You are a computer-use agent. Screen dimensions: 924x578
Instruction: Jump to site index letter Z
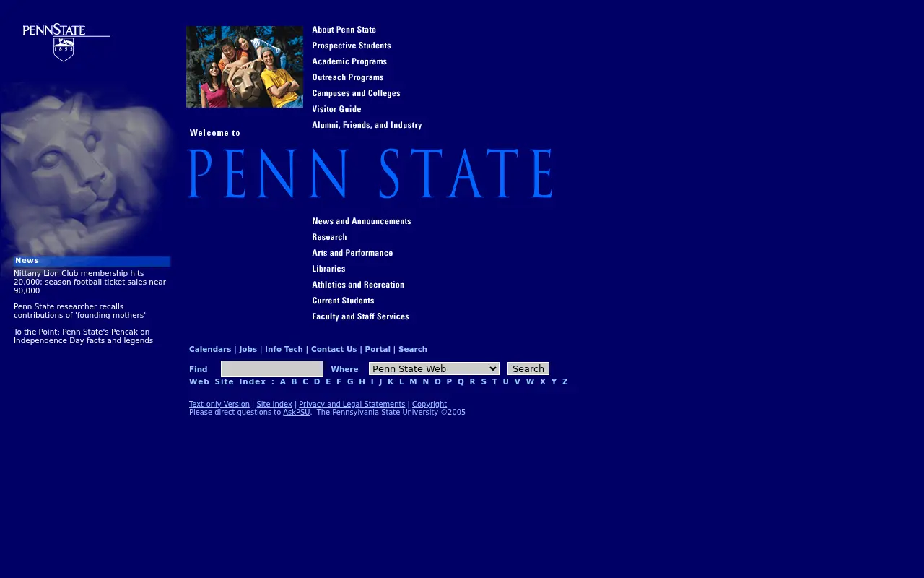565,381
